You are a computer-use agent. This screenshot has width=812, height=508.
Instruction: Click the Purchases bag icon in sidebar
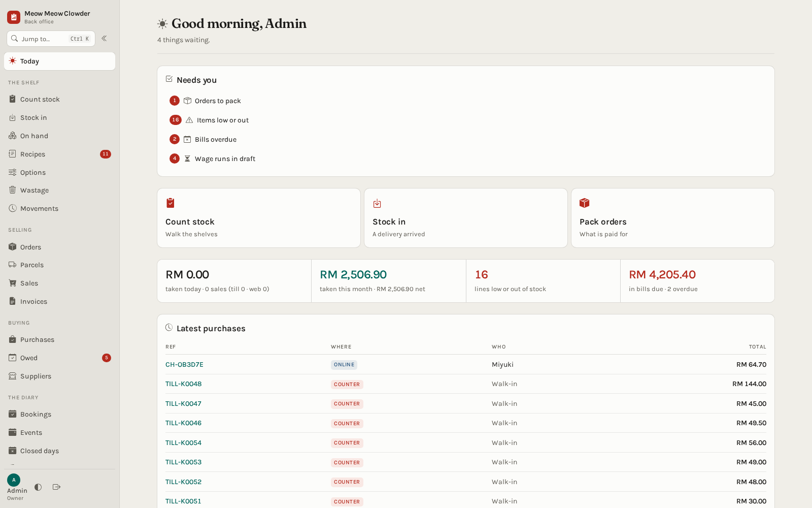(13, 339)
